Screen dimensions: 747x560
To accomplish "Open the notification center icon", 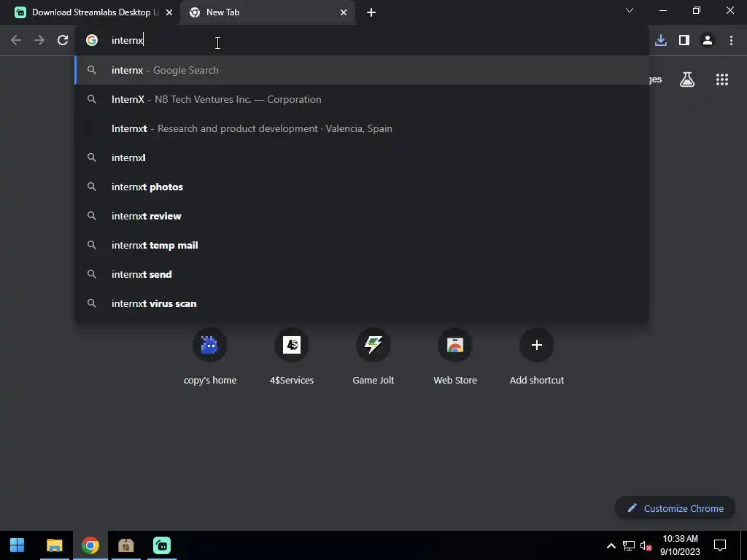I will tap(720, 545).
